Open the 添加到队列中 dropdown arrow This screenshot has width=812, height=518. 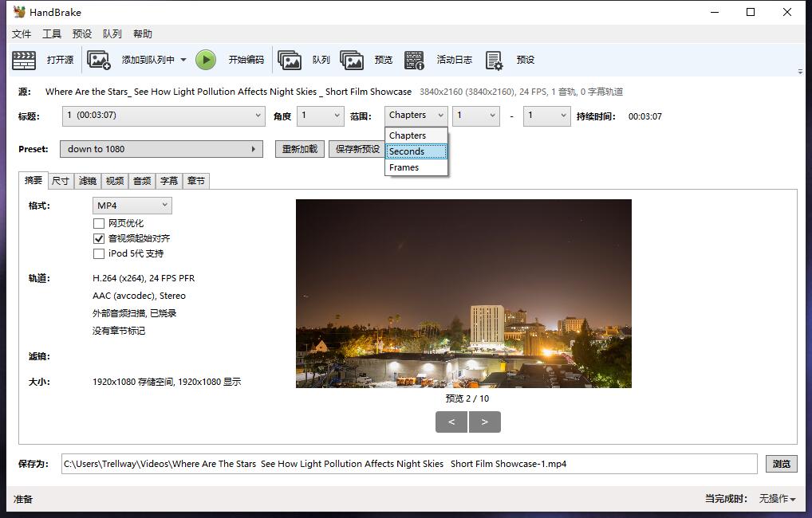pos(183,60)
